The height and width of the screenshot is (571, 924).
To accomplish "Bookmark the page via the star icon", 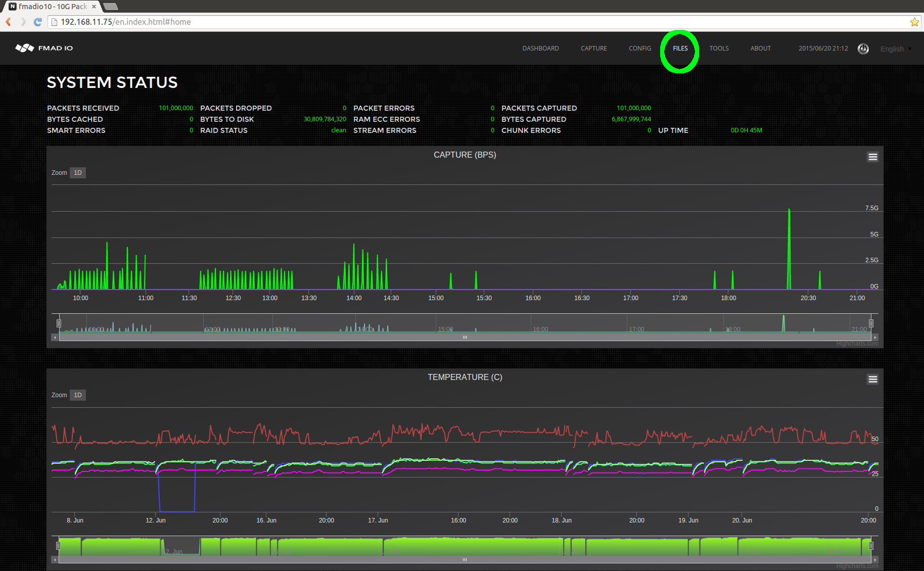I will (914, 22).
